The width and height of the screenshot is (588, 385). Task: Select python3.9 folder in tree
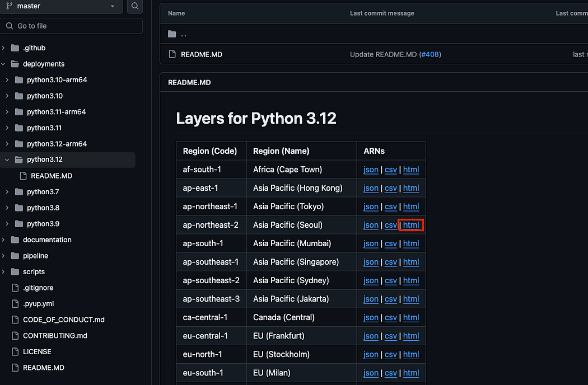point(43,224)
